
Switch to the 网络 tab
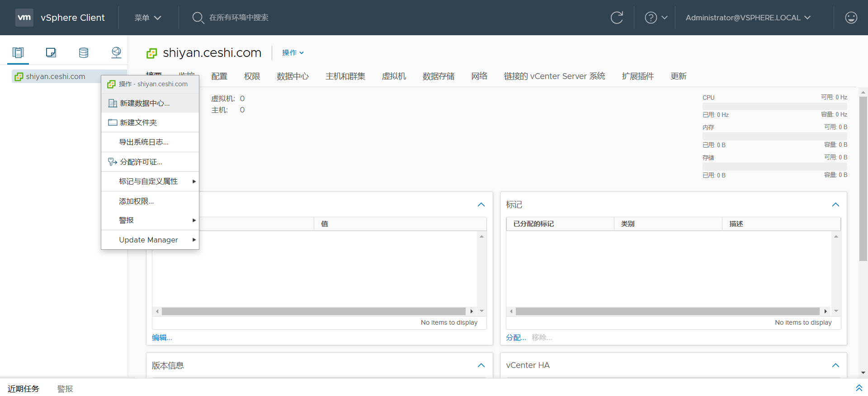coord(479,76)
